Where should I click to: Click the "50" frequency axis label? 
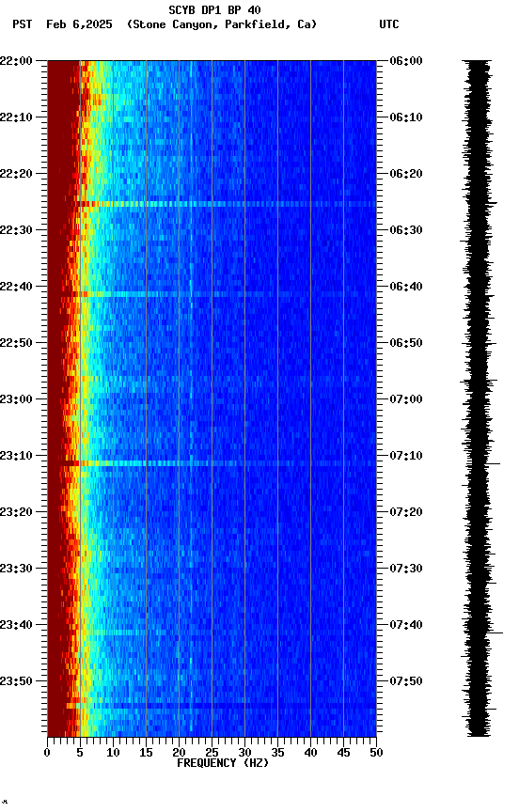tap(376, 754)
